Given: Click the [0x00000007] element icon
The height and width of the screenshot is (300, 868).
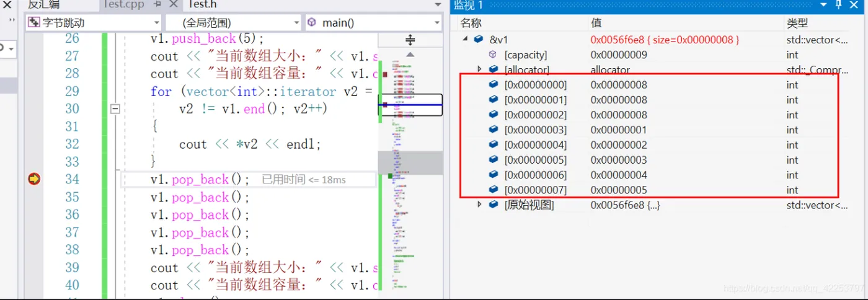Looking at the screenshot, I should pyautogui.click(x=494, y=190).
